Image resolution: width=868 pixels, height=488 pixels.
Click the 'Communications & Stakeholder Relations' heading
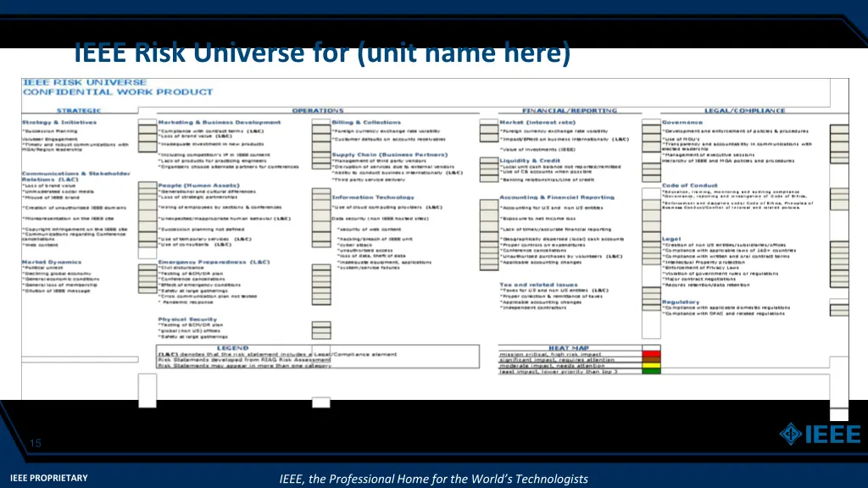76,176
